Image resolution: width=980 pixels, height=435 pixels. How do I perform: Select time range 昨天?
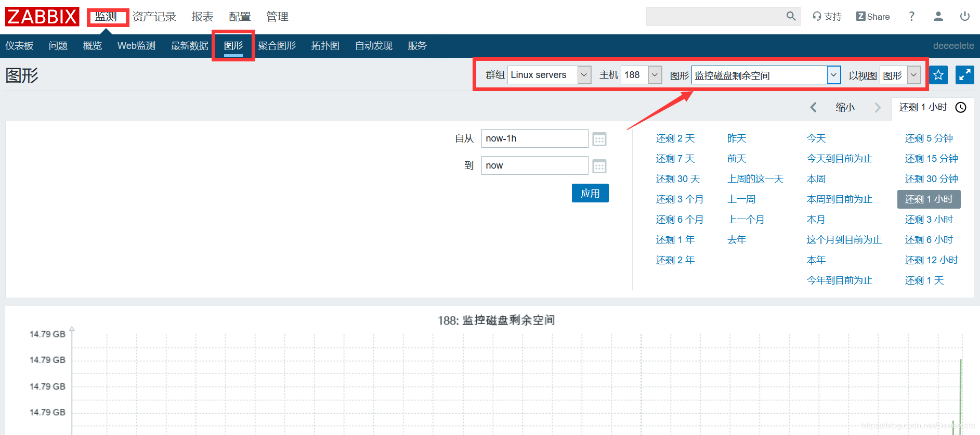[x=737, y=138]
